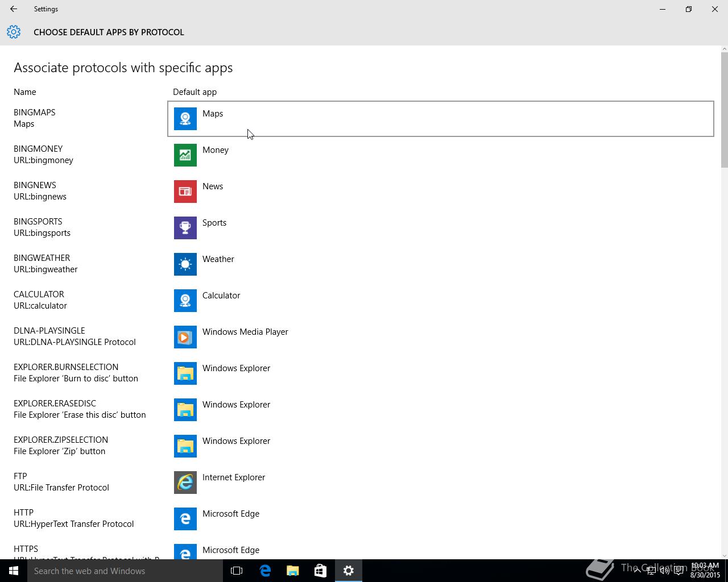Select Microsoft Edge label in HTTP row
The height and width of the screenshot is (582, 728).
[231, 514]
